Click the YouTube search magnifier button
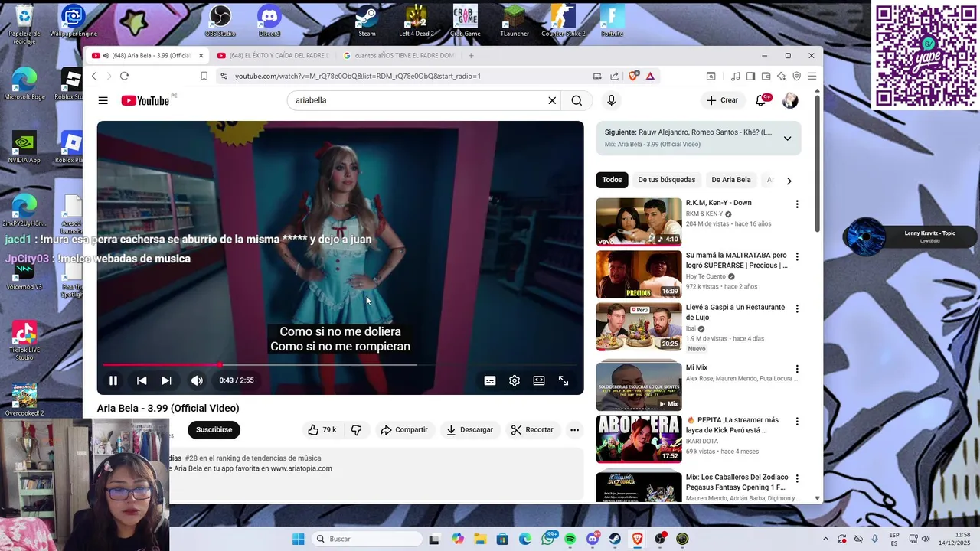The width and height of the screenshot is (980, 551). [577, 100]
